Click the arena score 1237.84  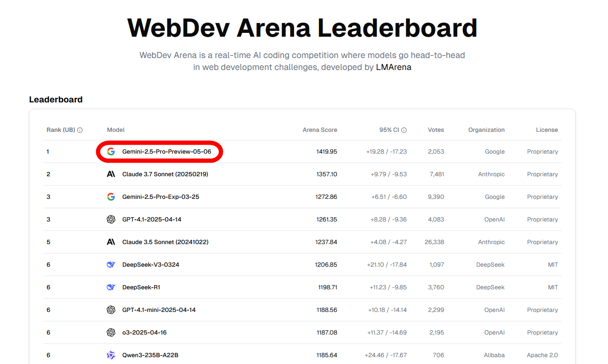326,242
